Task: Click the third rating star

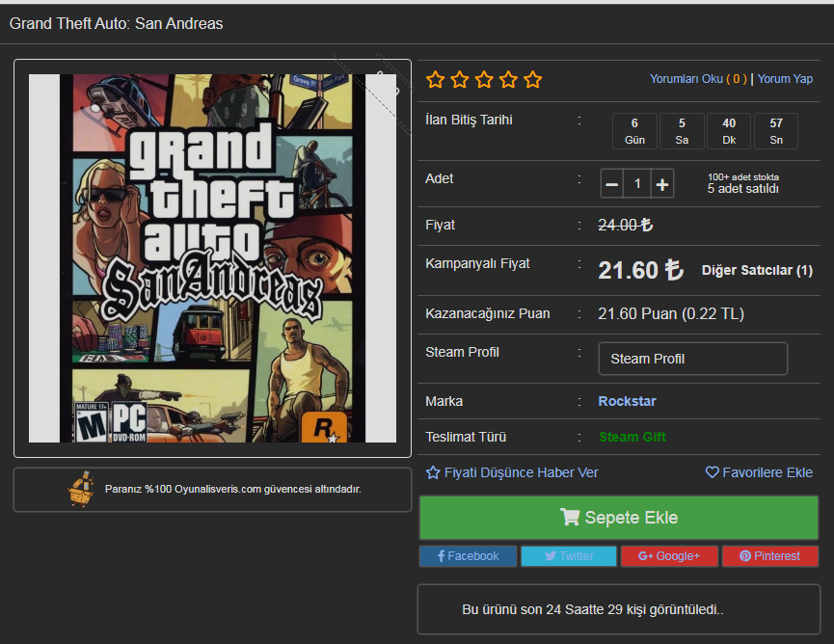Action: [x=484, y=80]
